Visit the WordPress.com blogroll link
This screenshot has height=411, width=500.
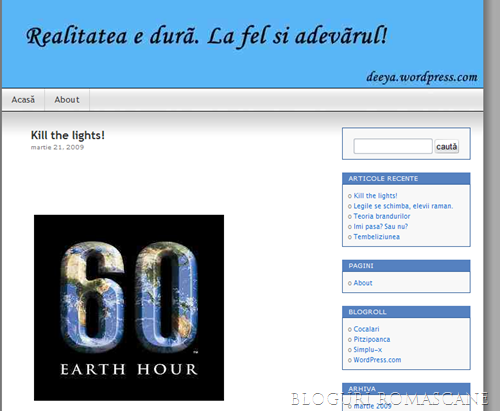pyautogui.click(x=377, y=360)
